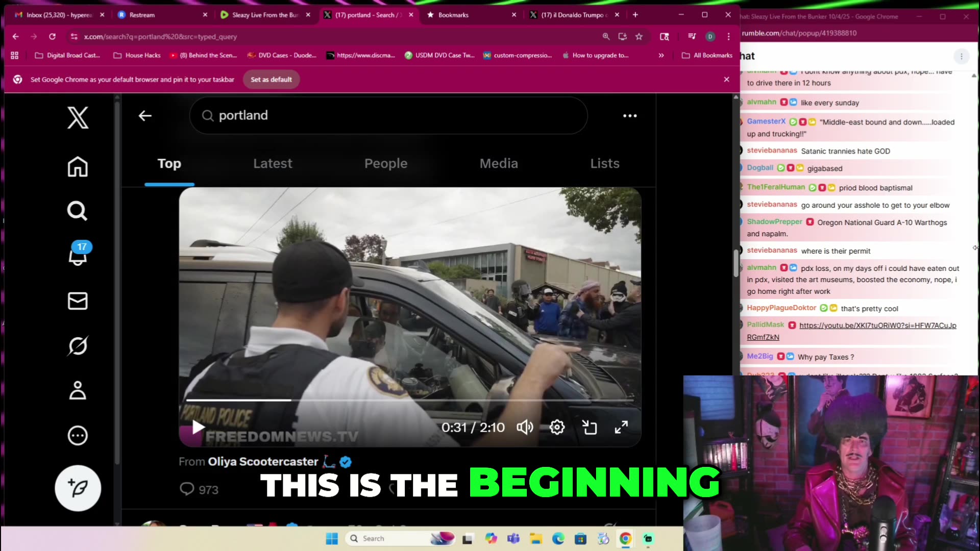Open the Grok sidebar icon

pos(77,345)
